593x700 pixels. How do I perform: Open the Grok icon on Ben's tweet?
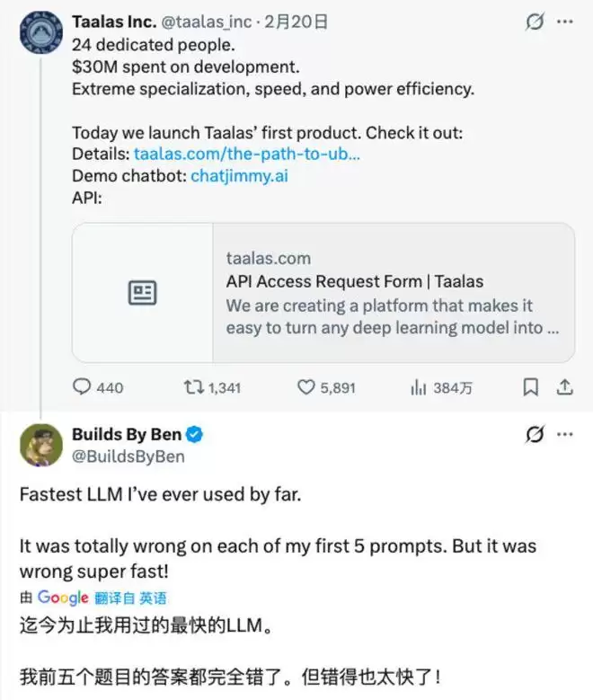click(x=535, y=435)
